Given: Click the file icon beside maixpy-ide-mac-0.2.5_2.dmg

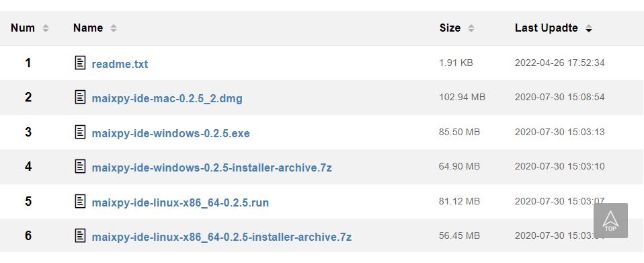Looking at the screenshot, I should click(80, 98).
